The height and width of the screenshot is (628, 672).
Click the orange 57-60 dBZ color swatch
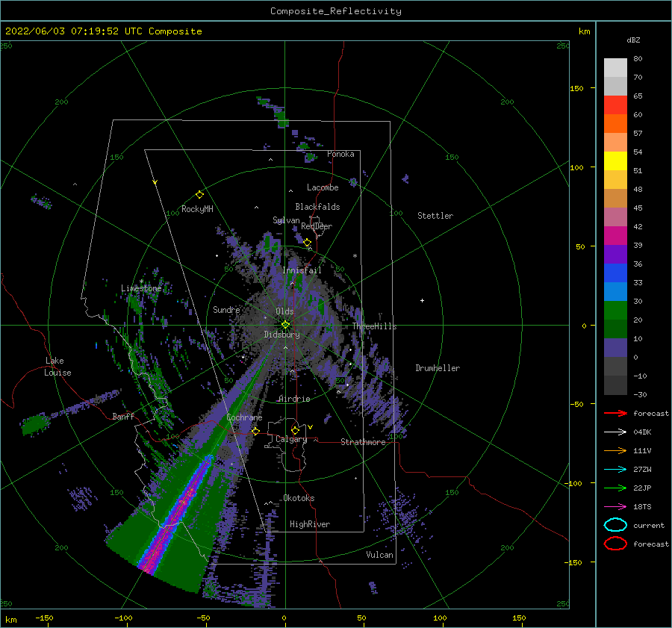point(615,124)
